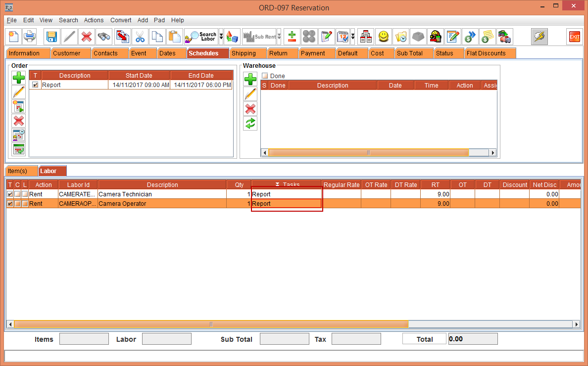Image resolution: width=588 pixels, height=366 pixels.
Task: Expand the calendar toolbar dropdown
Action: coord(352,37)
